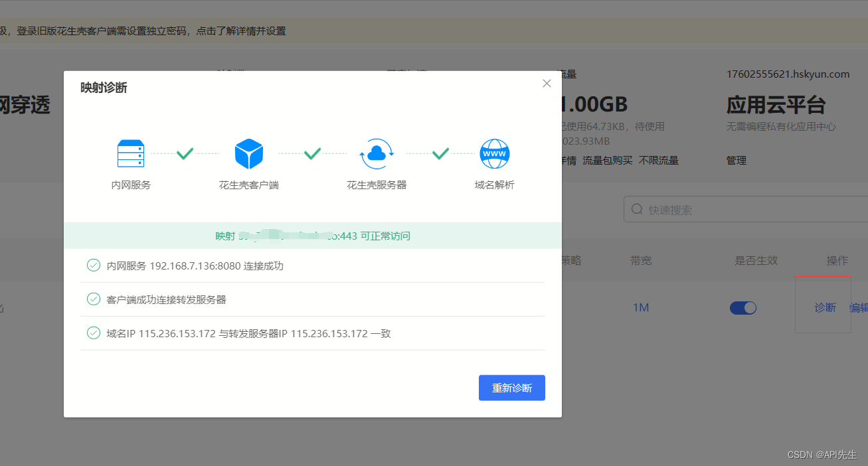Click the 内网服务 server icon
This screenshot has width=868, height=466.
pyautogui.click(x=131, y=153)
